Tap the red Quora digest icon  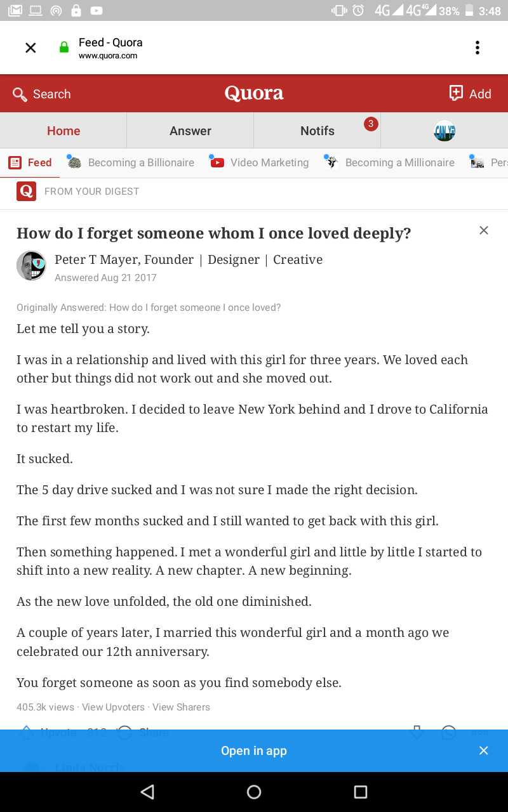point(26,191)
